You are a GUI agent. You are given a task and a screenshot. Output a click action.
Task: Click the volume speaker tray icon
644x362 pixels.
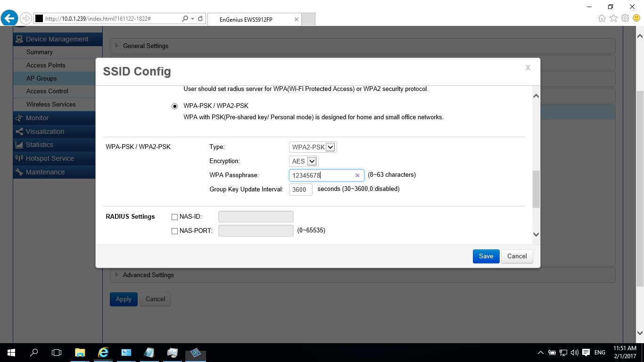pyautogui.click(x=574, y=353)
